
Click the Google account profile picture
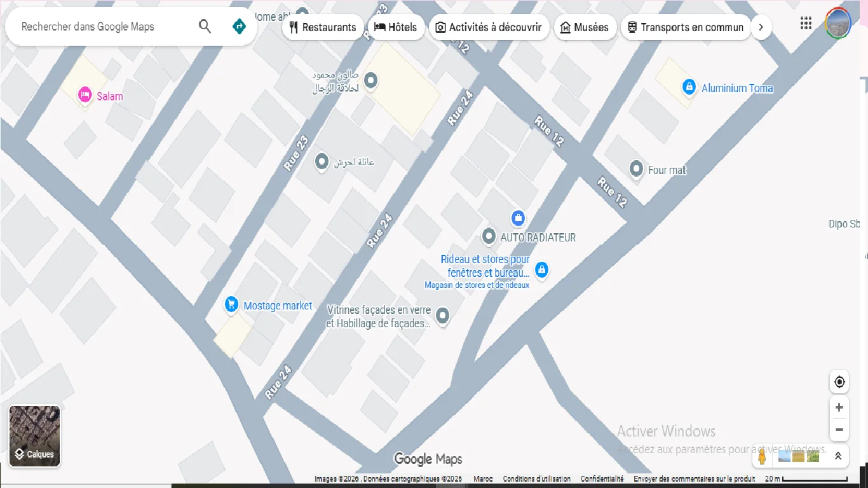pyautogui.click(x=837, y=24)
